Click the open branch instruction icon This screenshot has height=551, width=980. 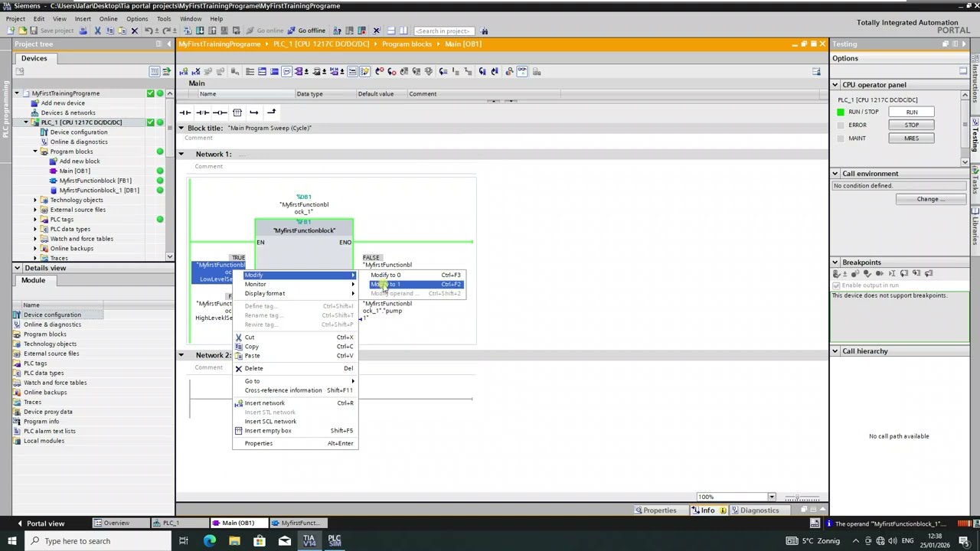tap(254, 112)
